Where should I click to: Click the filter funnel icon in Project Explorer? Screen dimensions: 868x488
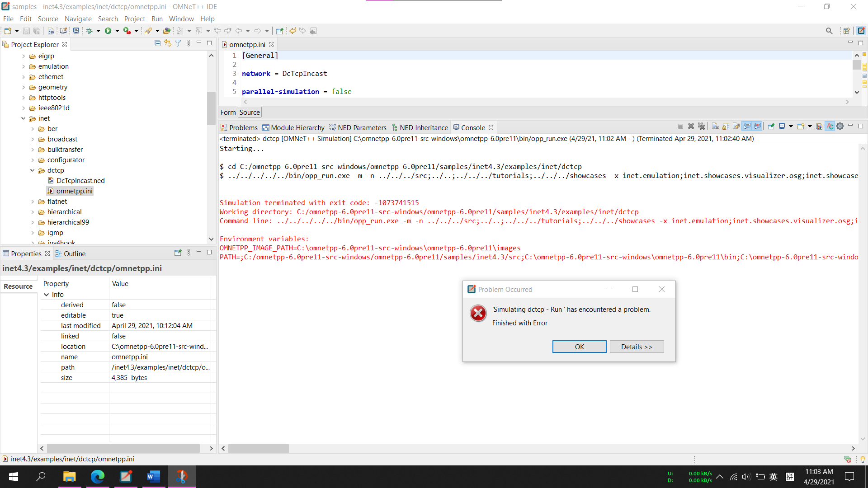(178, 43)
